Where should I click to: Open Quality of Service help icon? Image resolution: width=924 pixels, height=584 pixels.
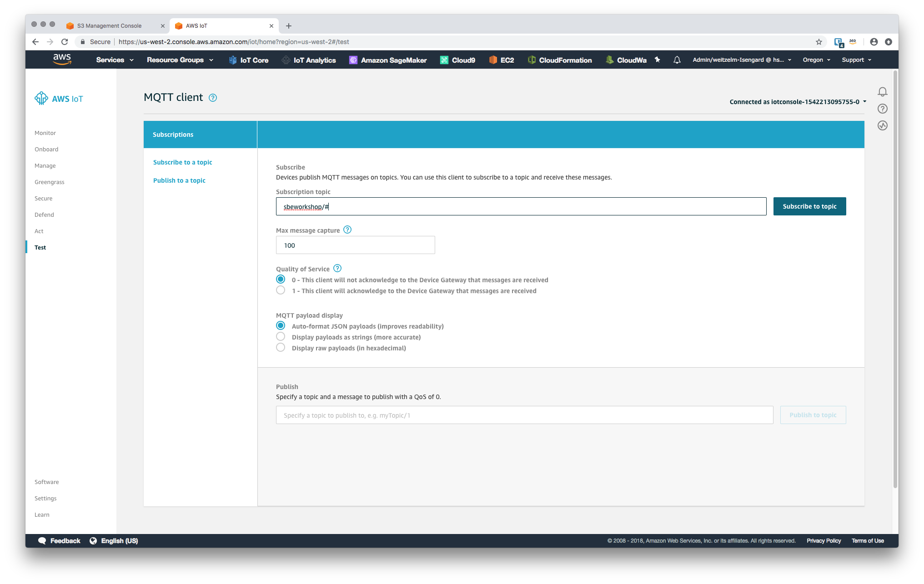point(337,269)
